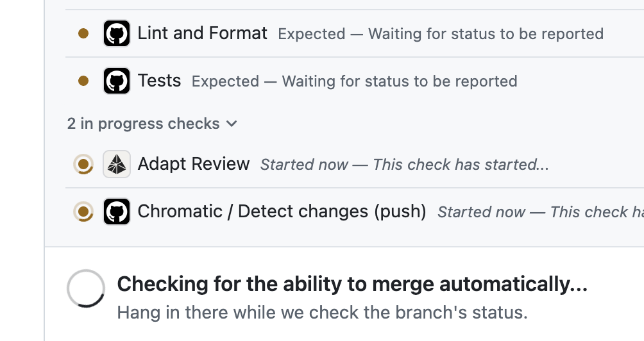Screen dimensions: 644x341
Task: Click the chevron next to in progress checks
Action: 232,124
